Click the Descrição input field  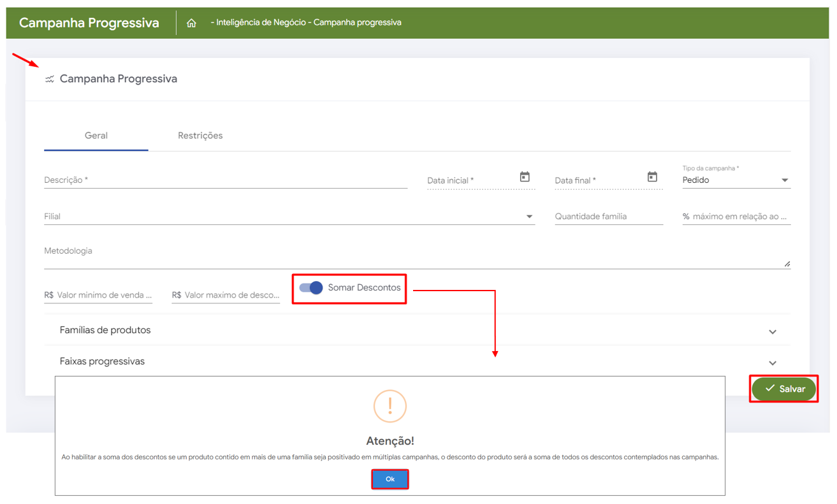point(225,180)
